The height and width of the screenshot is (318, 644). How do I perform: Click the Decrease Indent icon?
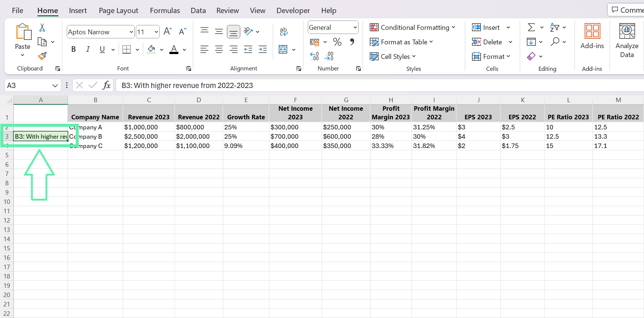[x=248, y=49]
